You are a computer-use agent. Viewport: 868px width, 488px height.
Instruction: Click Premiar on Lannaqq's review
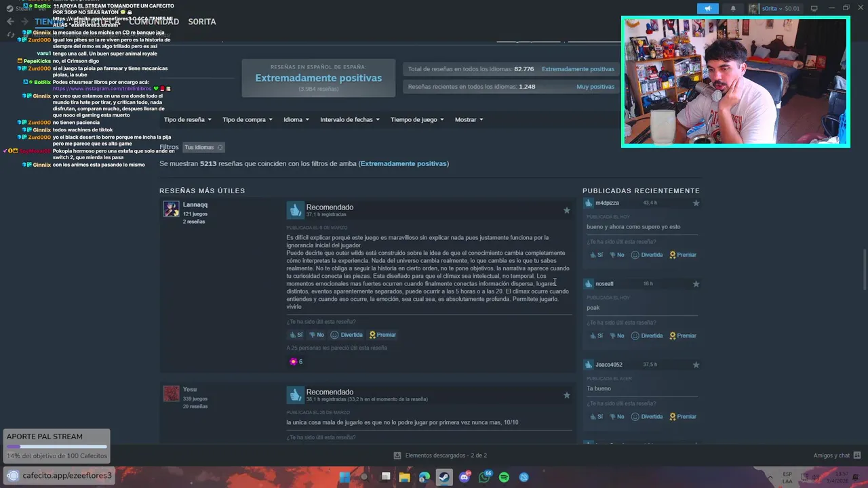click(x=382, y=335)
